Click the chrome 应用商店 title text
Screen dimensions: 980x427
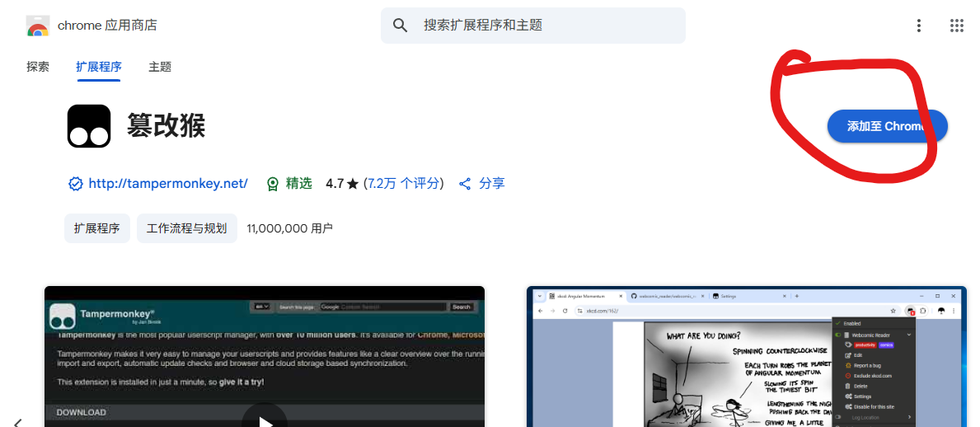coord(107,26)
